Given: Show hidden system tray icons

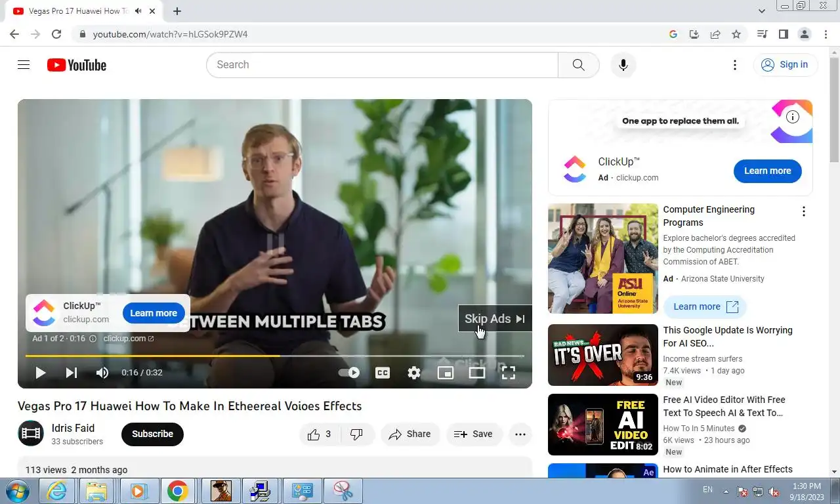Looking at the screenshot, I should click(x=726, y=491).
